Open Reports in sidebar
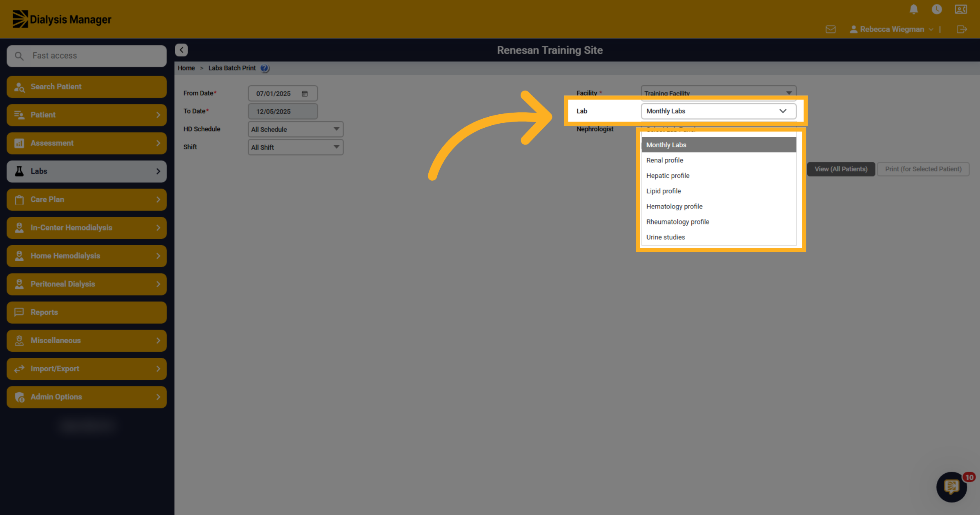Image resolution: width=980 pixels, height=515 pixels. (87, 312)
